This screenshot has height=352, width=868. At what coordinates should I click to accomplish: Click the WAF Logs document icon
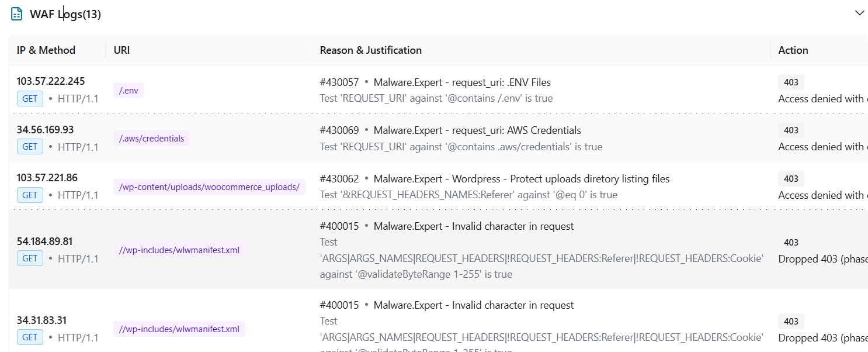click(x=17, y=14)
